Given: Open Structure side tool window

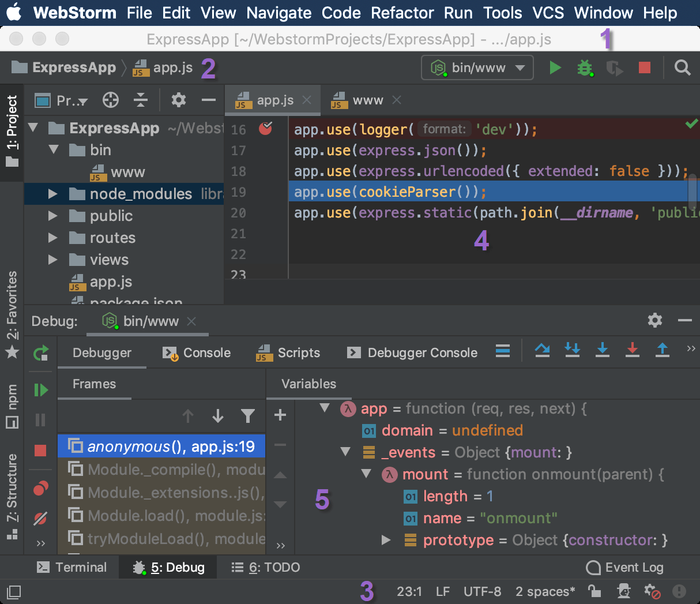Looking at the screenshot, I should tap(12, 496).
